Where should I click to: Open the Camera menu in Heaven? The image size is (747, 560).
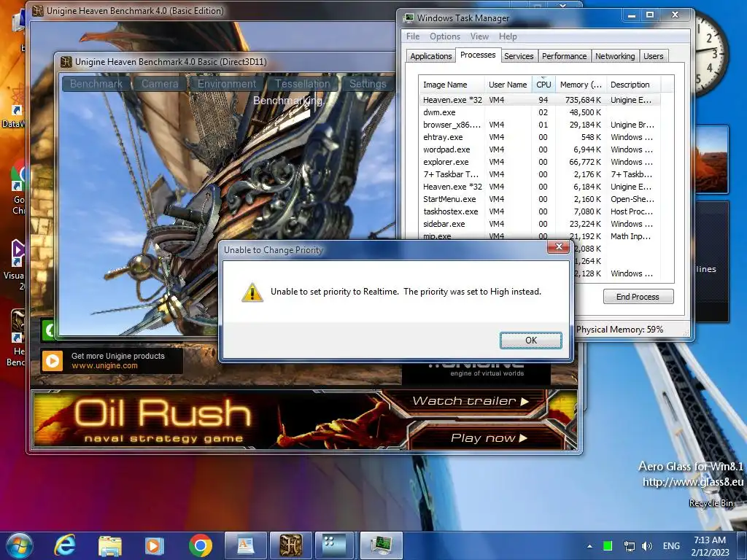click(x=160, y=84)
